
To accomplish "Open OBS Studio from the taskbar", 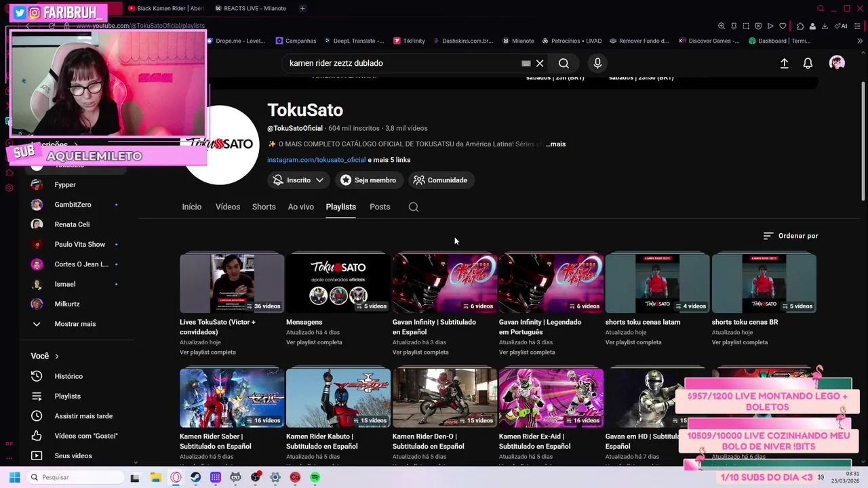I will tap(256, 477).
